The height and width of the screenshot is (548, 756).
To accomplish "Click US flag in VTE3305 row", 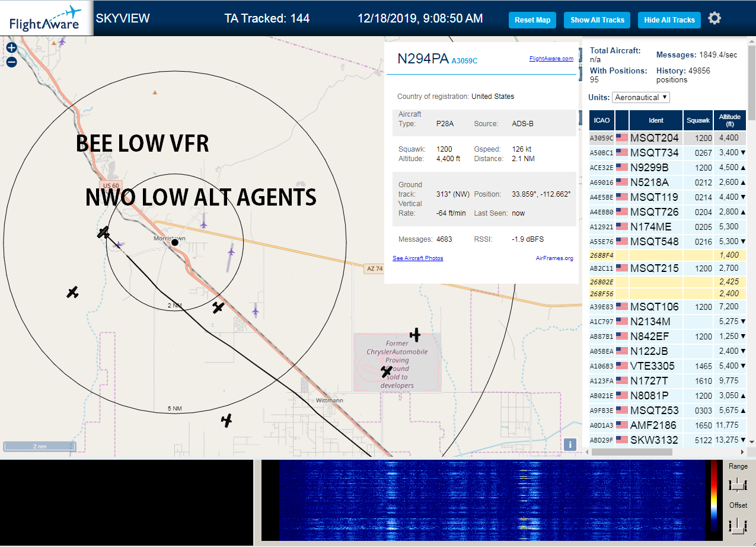I will pos(622,366).
